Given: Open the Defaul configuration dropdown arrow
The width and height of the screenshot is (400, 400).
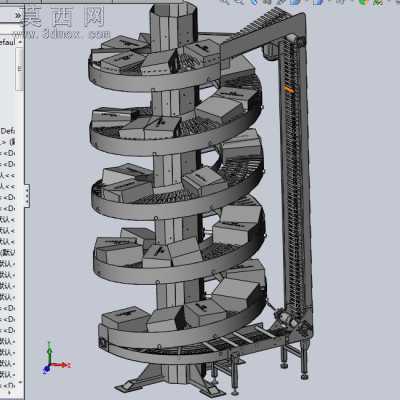Looking at the screenshot, I should pyautogui.click(x=20, y=42).
